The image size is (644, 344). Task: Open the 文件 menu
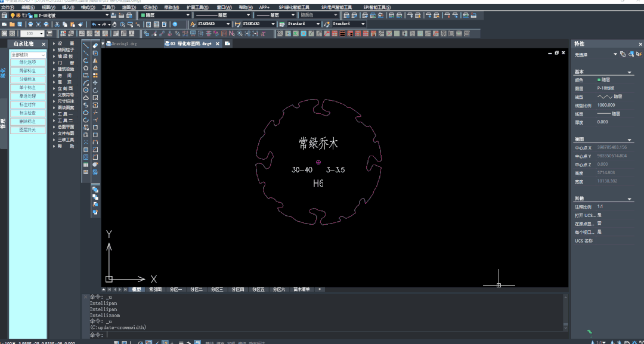[8, 7]
